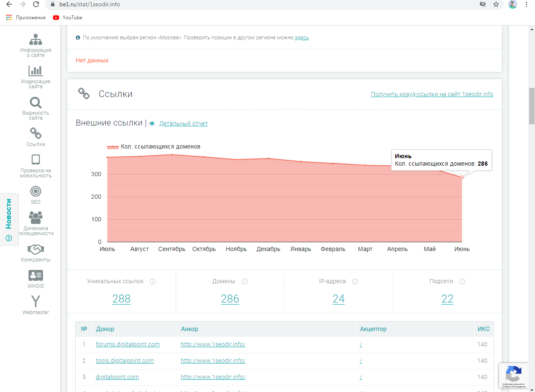The height and width of the screenshot is (392, 535).
Task: Open the 286 domains count
Action: tap(230, 299)
